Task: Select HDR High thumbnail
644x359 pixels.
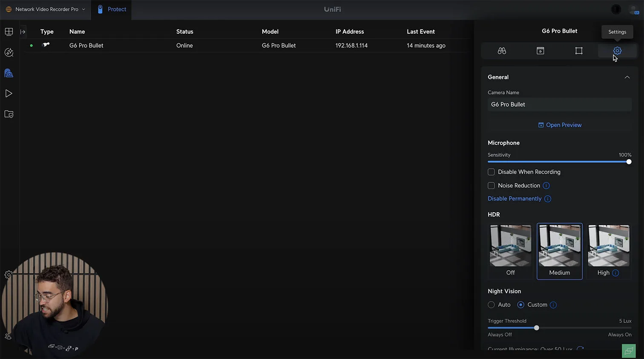Action: (609, 251)
